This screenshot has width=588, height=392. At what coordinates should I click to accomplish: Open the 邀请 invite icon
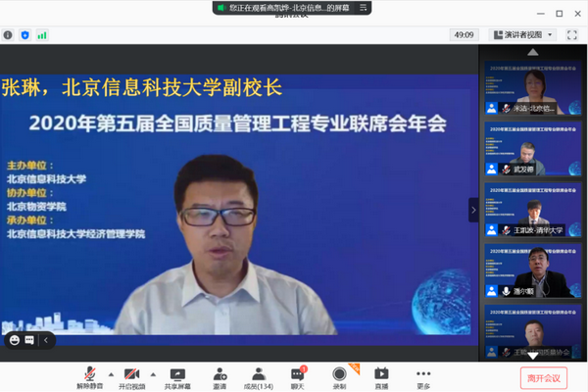[220, 375]
